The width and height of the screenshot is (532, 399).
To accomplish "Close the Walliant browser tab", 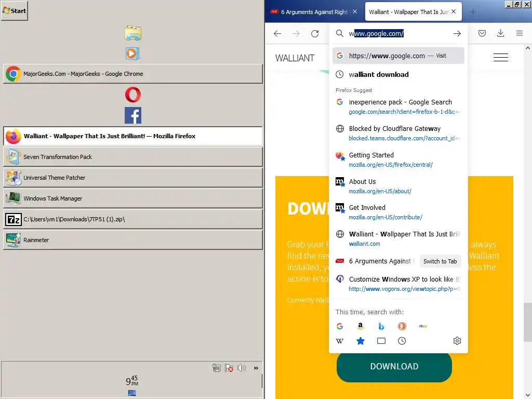I will point(454,11).
